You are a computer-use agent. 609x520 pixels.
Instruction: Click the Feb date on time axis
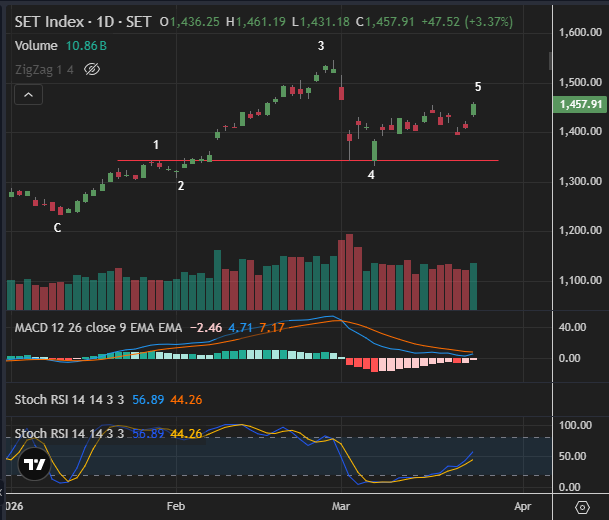click(176, 506)
